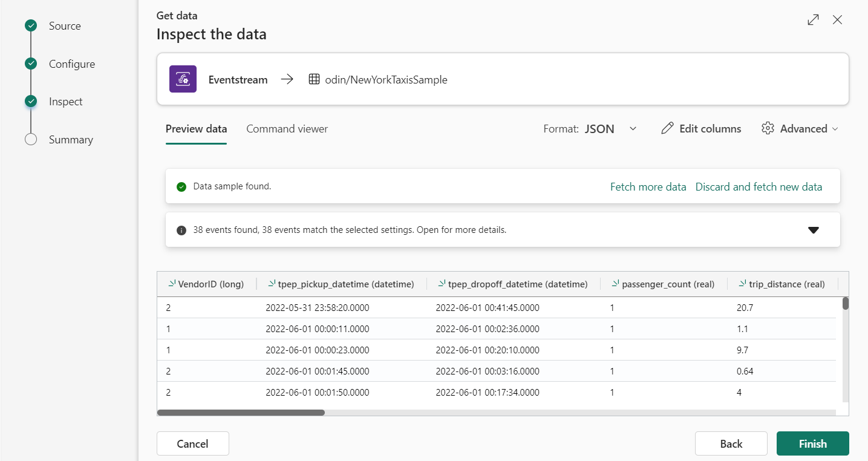Select the Preview data tab
The image size is (868, 461).
[196, 129]
